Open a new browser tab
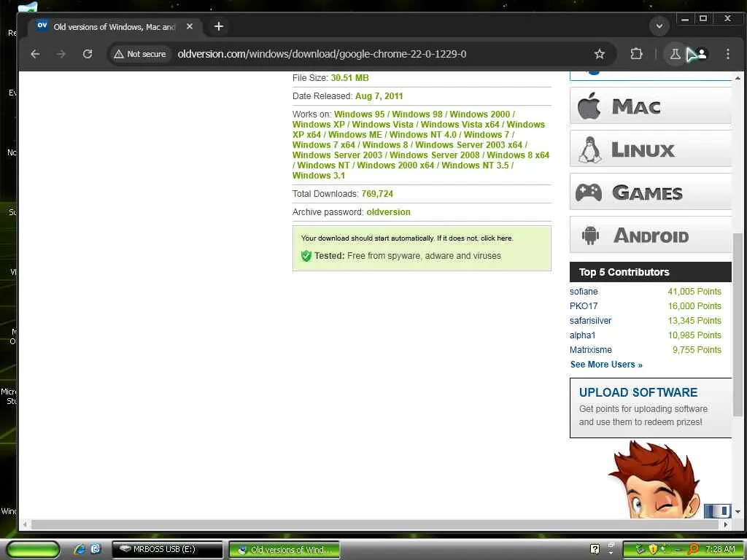 (x=219, y=26)
